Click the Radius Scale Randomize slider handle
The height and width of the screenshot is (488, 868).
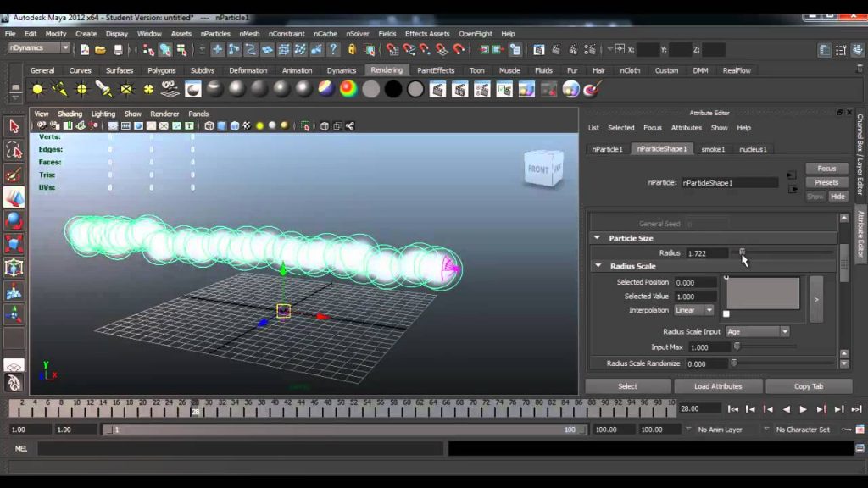click(x=734, y=363)
